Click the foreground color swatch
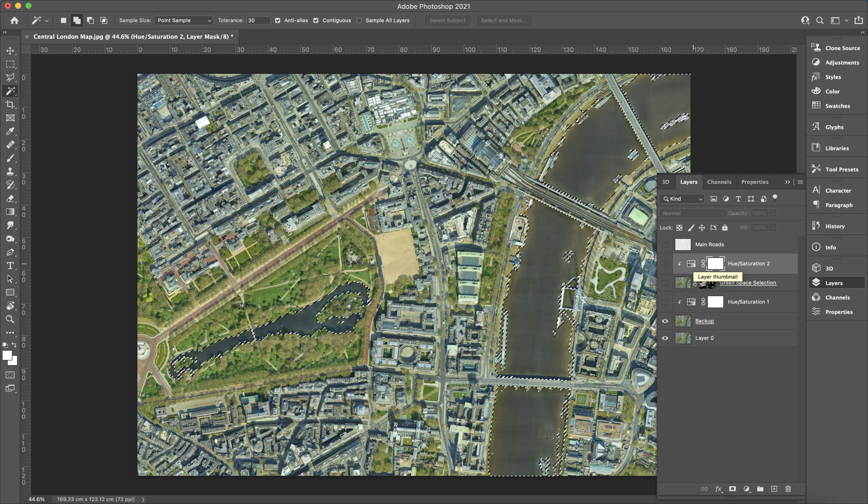The image size is (868, 504). coord(7,355)
